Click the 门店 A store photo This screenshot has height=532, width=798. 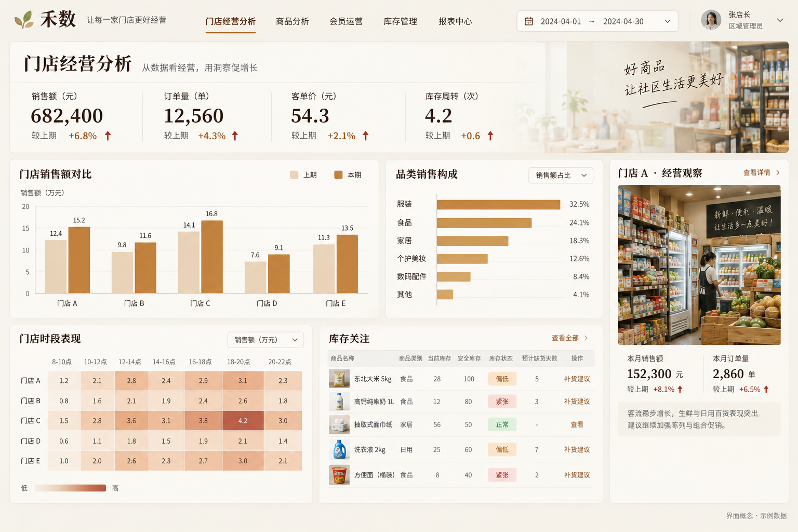click(699, 265)
